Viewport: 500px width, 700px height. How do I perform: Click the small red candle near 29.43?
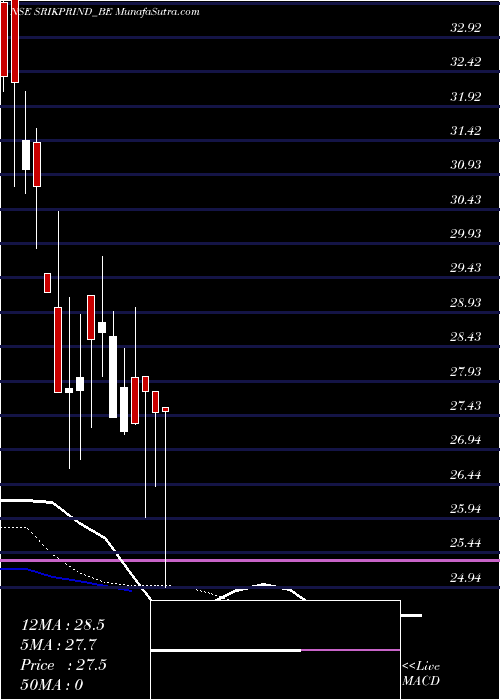[47, 283]
